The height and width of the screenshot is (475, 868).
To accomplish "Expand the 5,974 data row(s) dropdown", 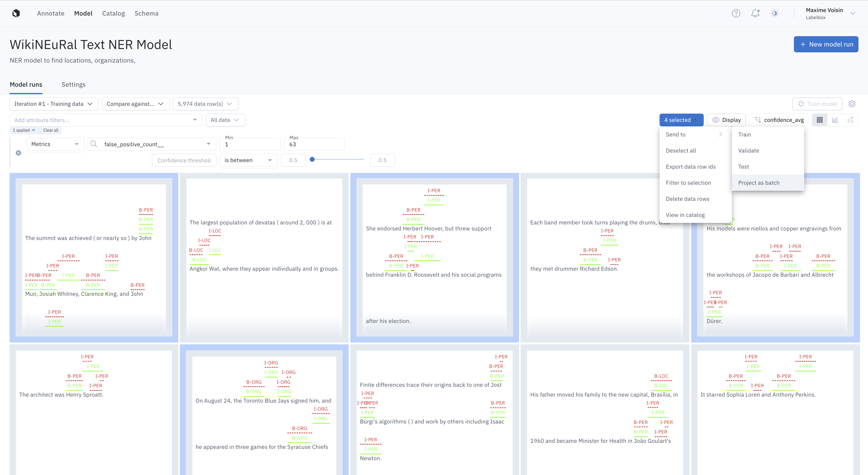I will click(205, 104).
